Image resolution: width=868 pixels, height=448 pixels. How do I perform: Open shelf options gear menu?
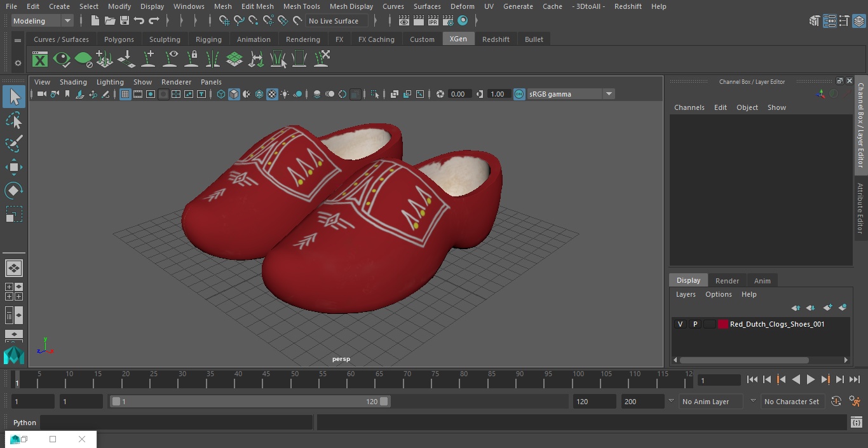18,63
